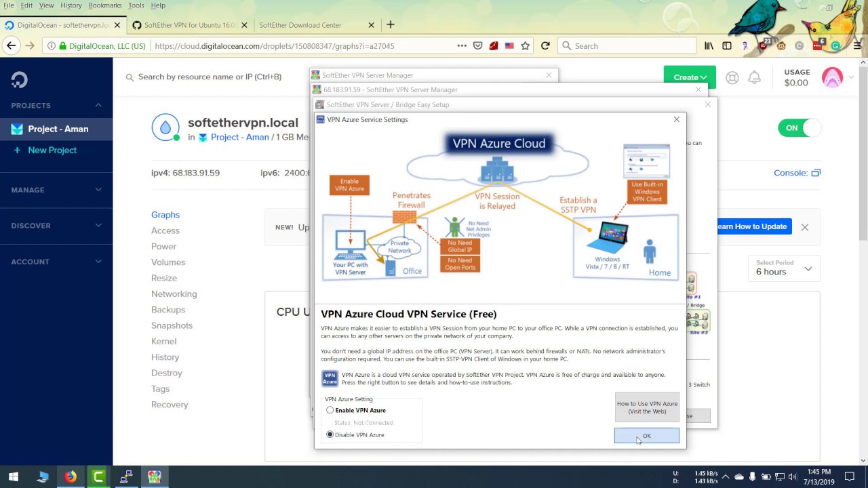Open a new browser tab with plus
The height and width of the screenshot is (488, 868).
tap(390, 25)
